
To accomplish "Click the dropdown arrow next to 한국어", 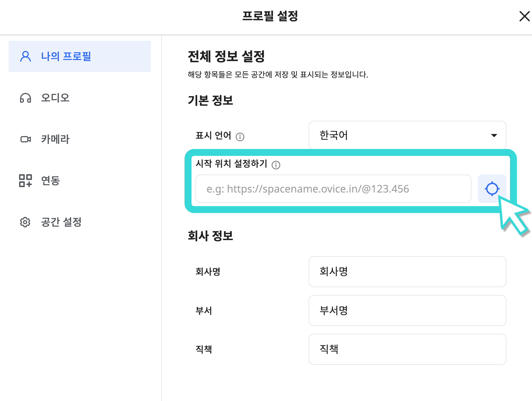I will [494, 135].
